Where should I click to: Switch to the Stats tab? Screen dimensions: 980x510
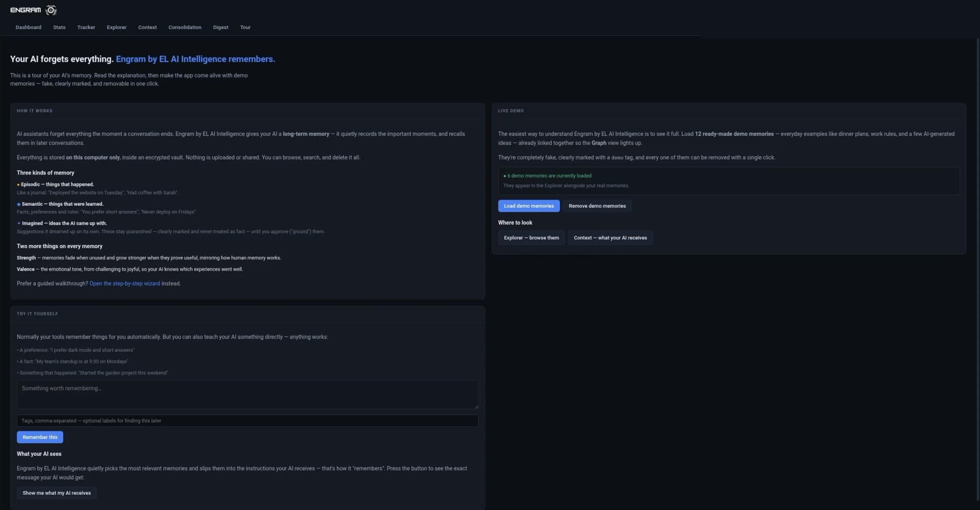(59, 28)
